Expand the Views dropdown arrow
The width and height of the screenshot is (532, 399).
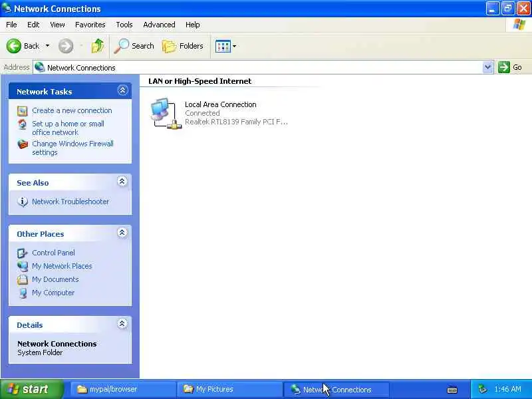235,46
